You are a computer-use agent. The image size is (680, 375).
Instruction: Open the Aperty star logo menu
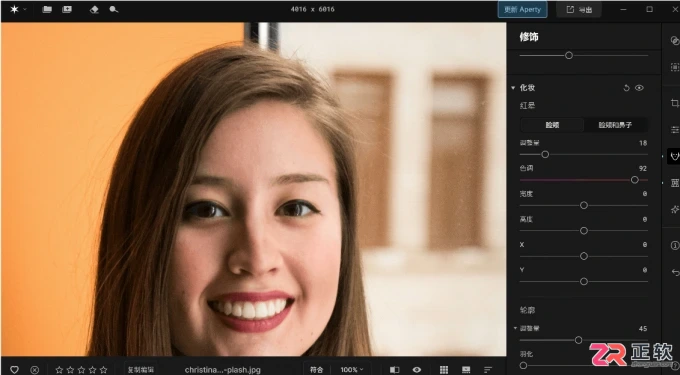(x=14, y=9)
